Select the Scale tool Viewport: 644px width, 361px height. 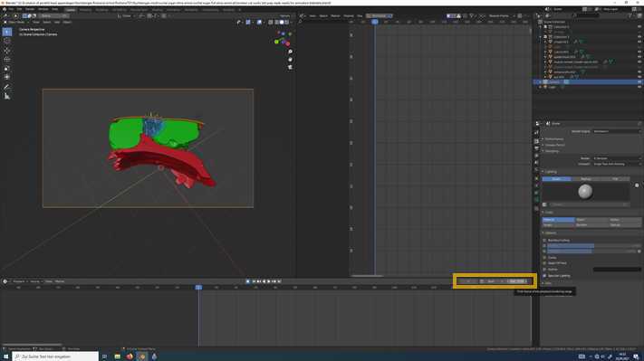click(7, 69)
